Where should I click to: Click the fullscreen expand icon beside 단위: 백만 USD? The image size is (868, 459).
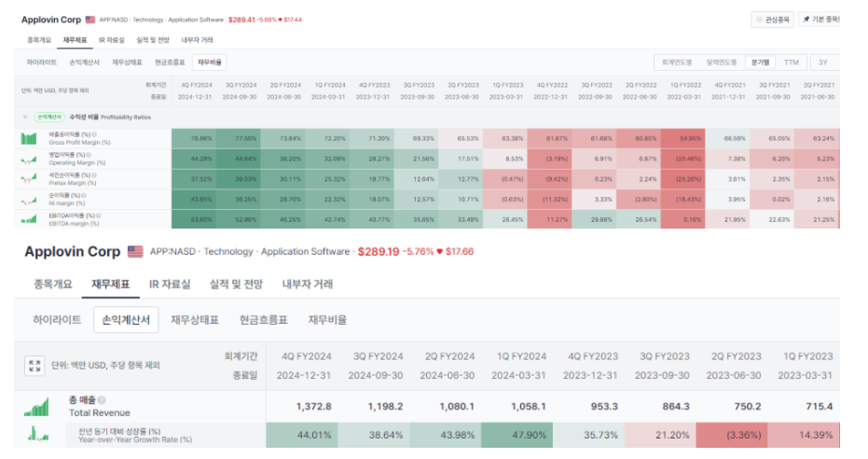[x=34, y=366]
